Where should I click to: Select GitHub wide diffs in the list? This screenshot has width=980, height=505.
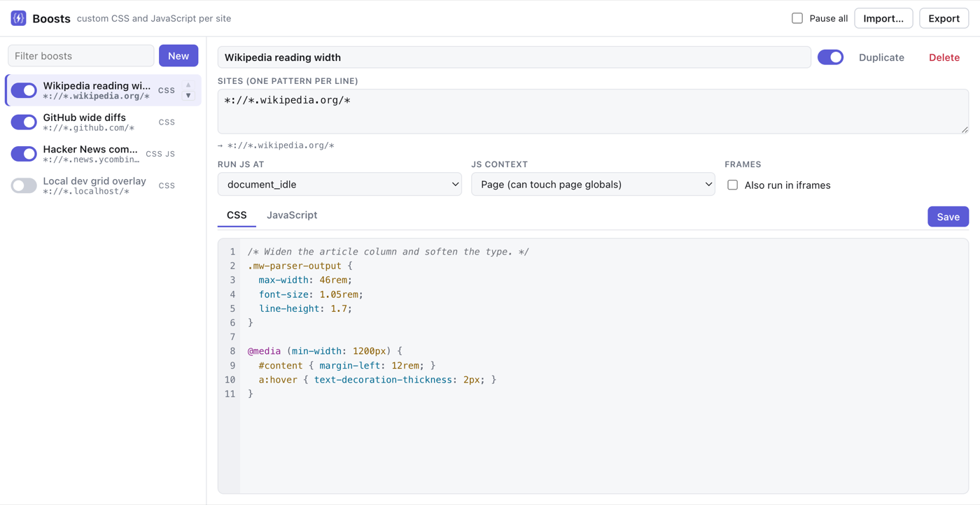[104, 122]
